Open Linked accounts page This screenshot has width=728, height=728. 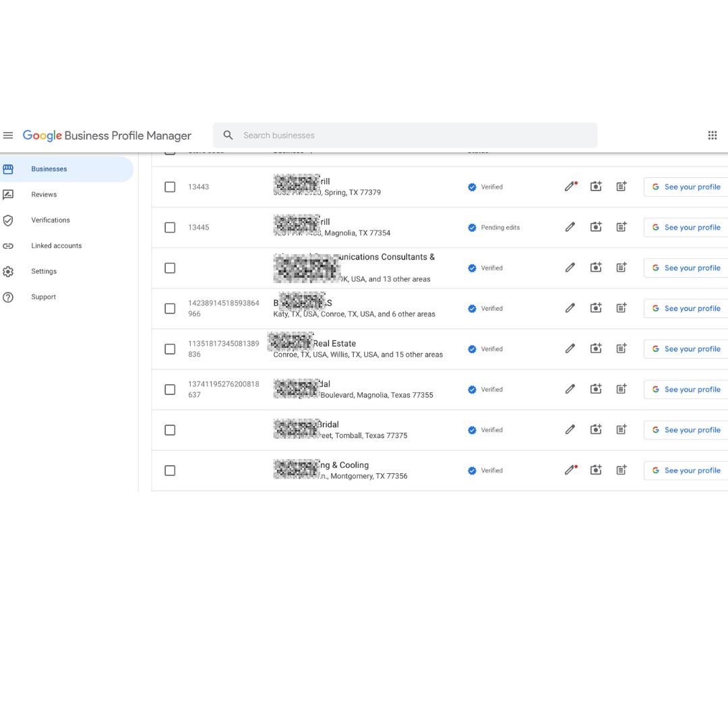56,246
